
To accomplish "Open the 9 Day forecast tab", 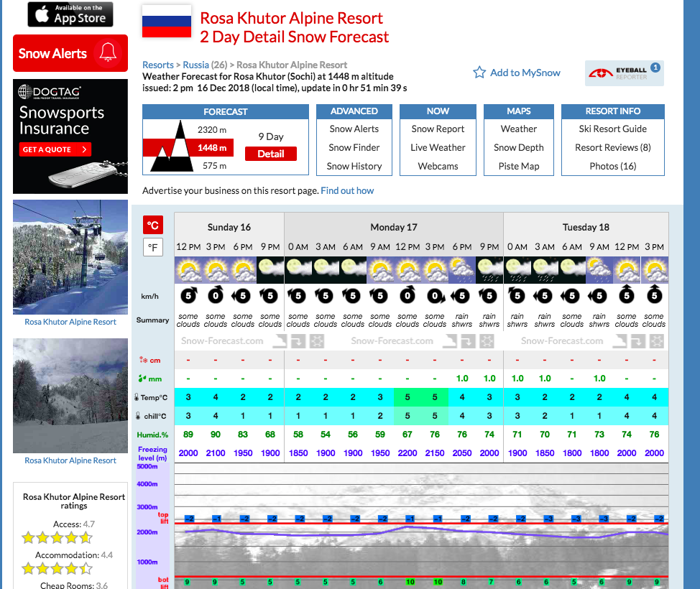I will coord(271,136).
